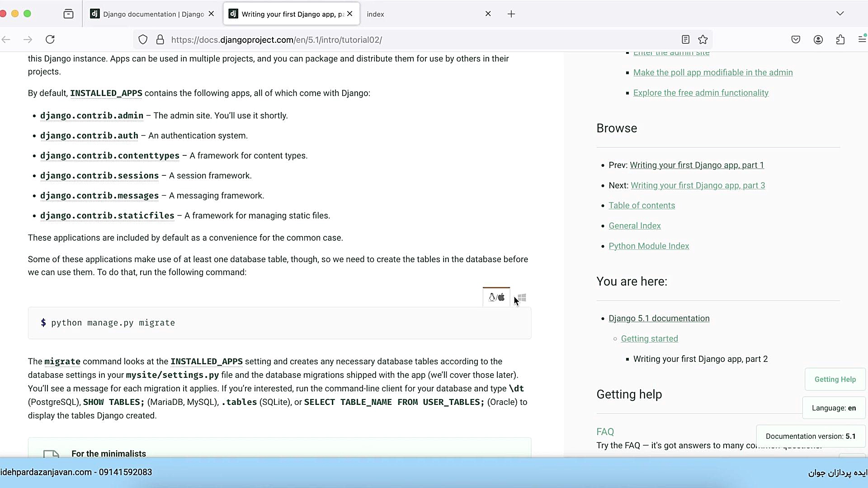The width and height of the screenshot is (868, 488).
Task: Expand the list all tabs chevron
Action: click(840, 14)
